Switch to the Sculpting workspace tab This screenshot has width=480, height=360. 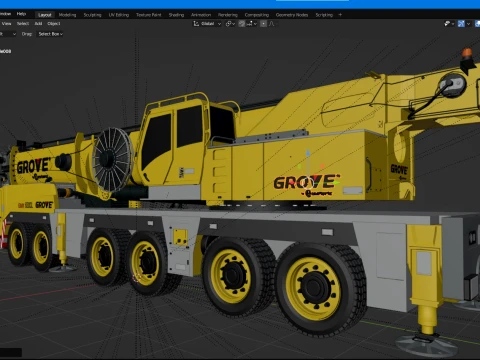point(92,15)
